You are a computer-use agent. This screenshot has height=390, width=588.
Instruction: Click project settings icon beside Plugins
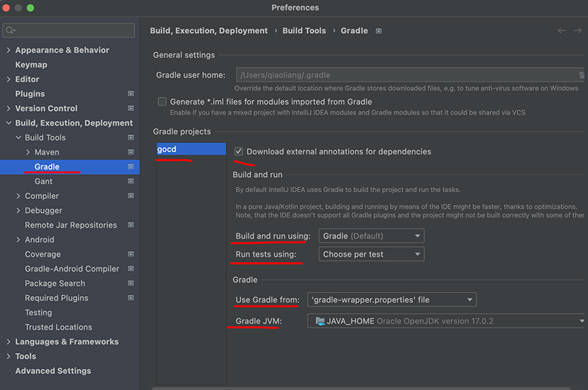tap(131, 94)
